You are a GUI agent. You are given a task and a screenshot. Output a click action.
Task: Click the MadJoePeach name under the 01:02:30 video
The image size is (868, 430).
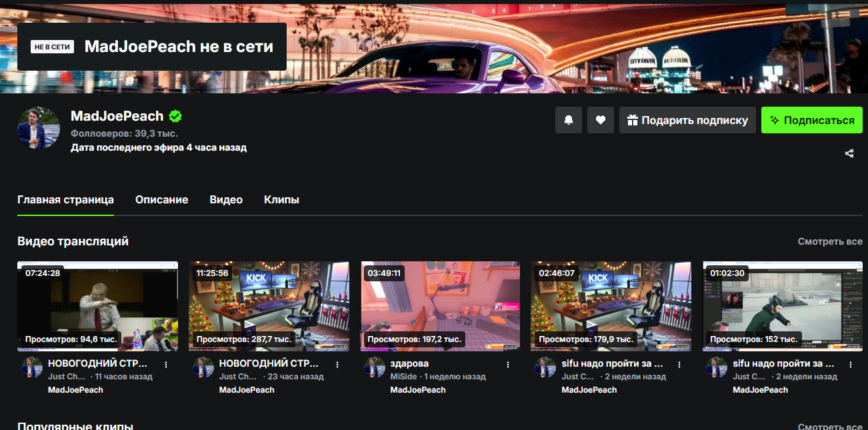761,390
